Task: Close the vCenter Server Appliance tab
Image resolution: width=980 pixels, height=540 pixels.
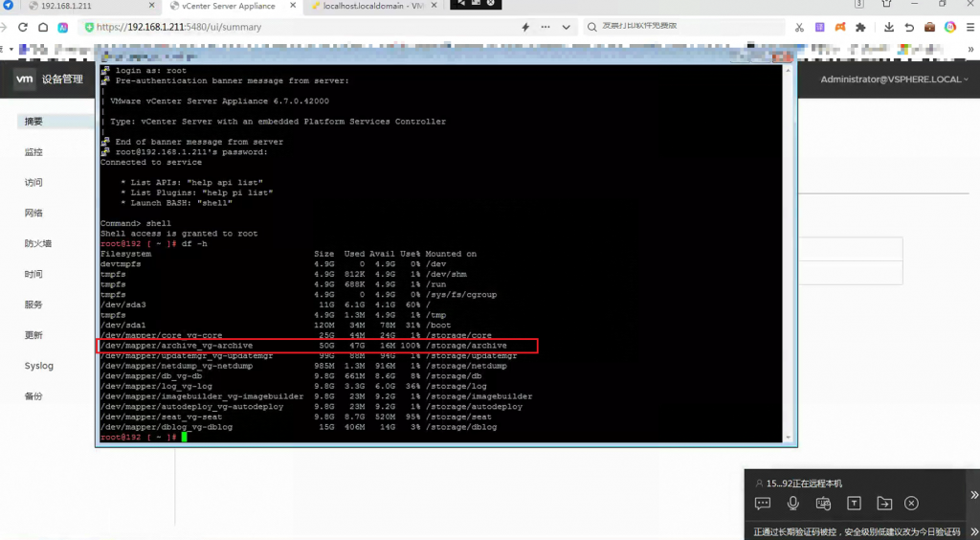Action: click(x=291, y=6)
